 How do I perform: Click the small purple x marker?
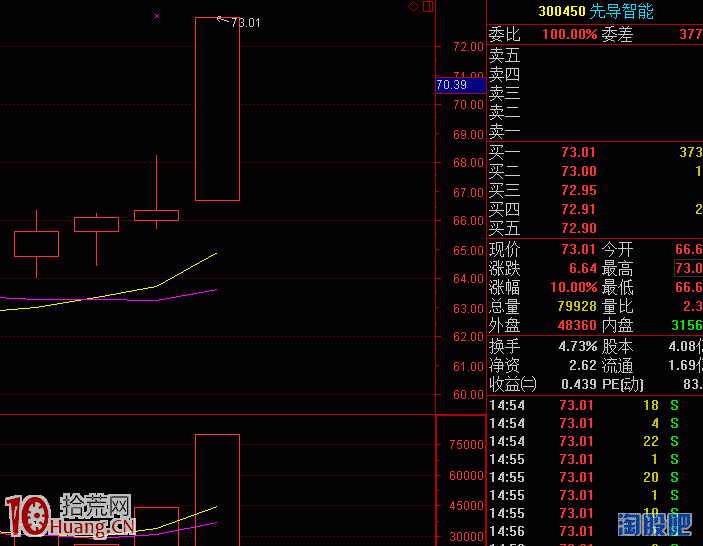pyautogui.click(x=157, y=16)
